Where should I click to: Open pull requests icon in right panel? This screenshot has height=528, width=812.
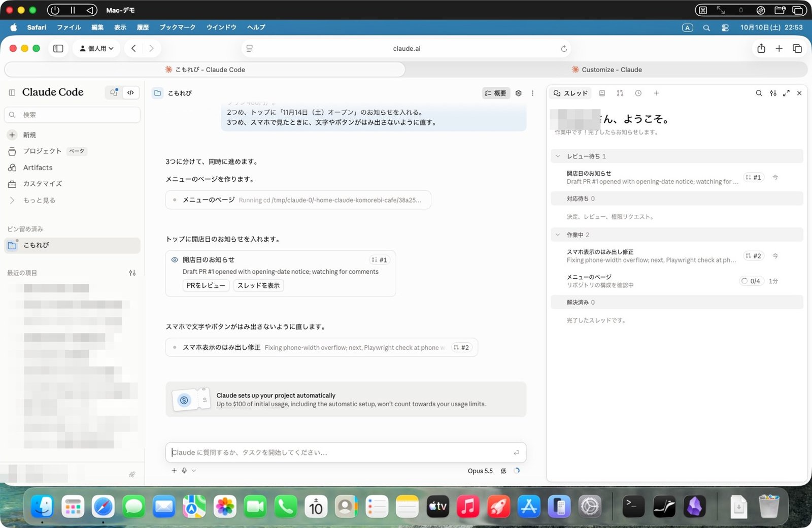[620, 93]
